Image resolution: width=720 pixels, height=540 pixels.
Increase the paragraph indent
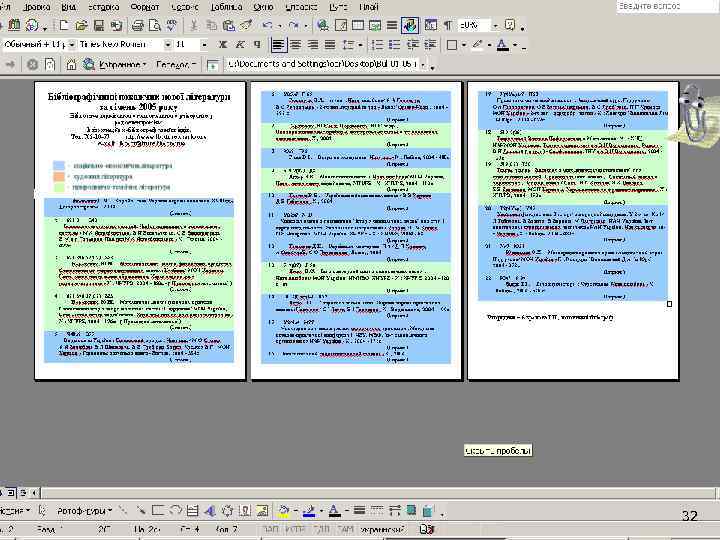[x=430, y=45]
